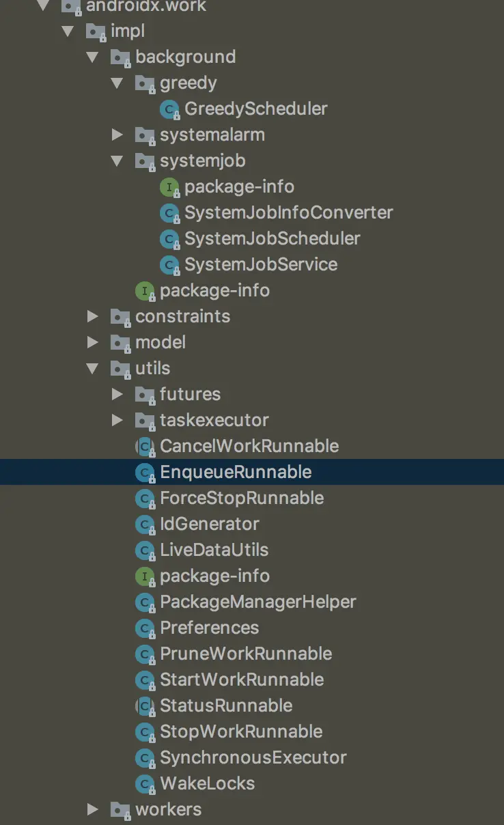Click the constraints package folder icon
Image resolution: width=504 pixels, height=825 pixels.
pos(120,317)
